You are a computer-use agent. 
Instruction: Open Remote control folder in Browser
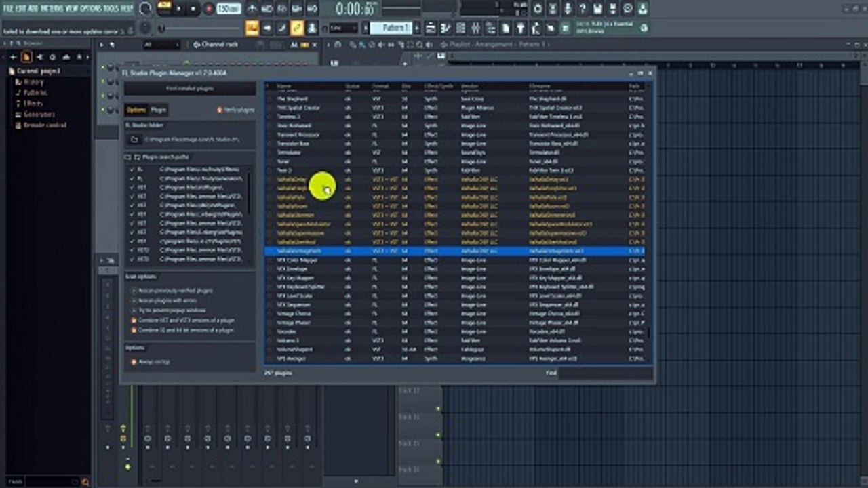[x=44, y=125]
